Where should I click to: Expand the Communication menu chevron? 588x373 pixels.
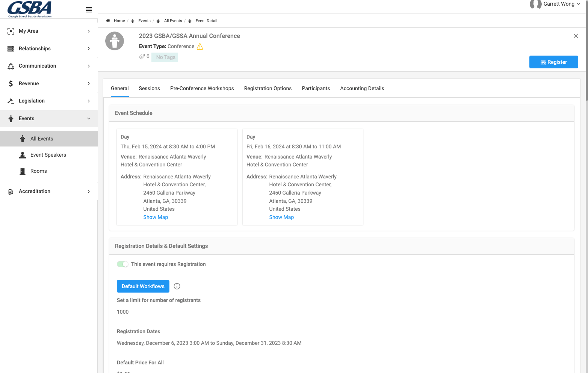pyautogui.click(x=89, y=66)
